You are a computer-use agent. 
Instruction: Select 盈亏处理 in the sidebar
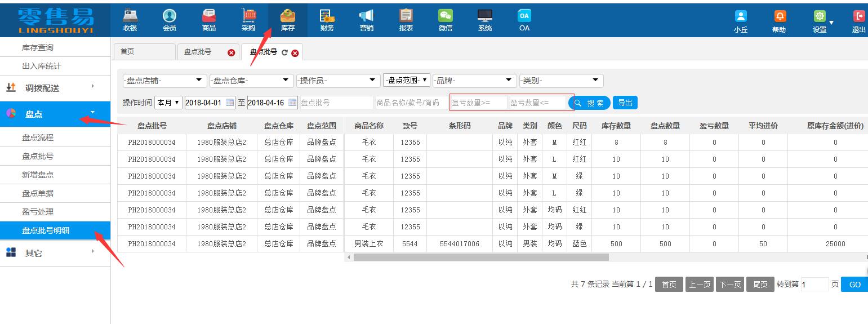[38, 212]
